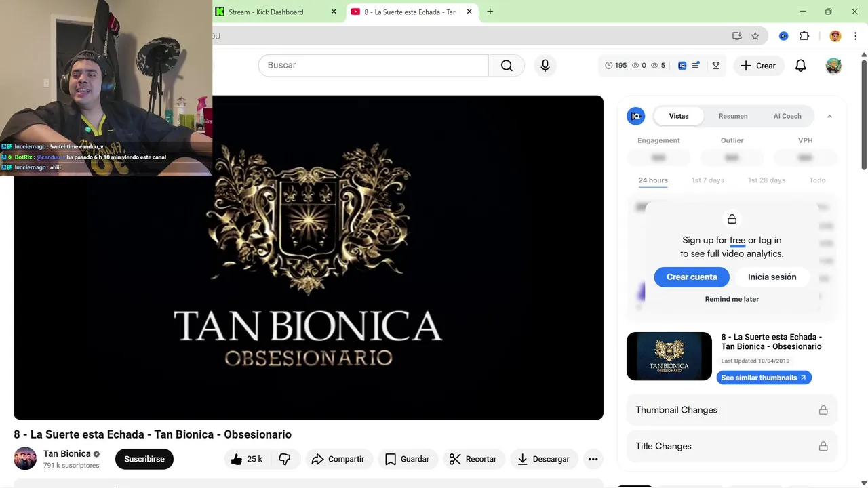Bookmark this page with the star icon
Viewport: 868px width, 488px height.
(x=755, y=36)
